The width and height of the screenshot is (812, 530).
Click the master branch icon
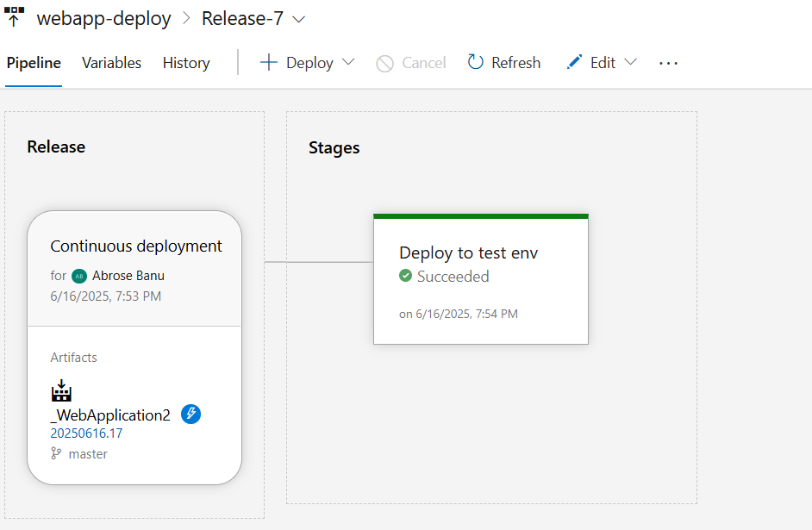coord(57,453)
